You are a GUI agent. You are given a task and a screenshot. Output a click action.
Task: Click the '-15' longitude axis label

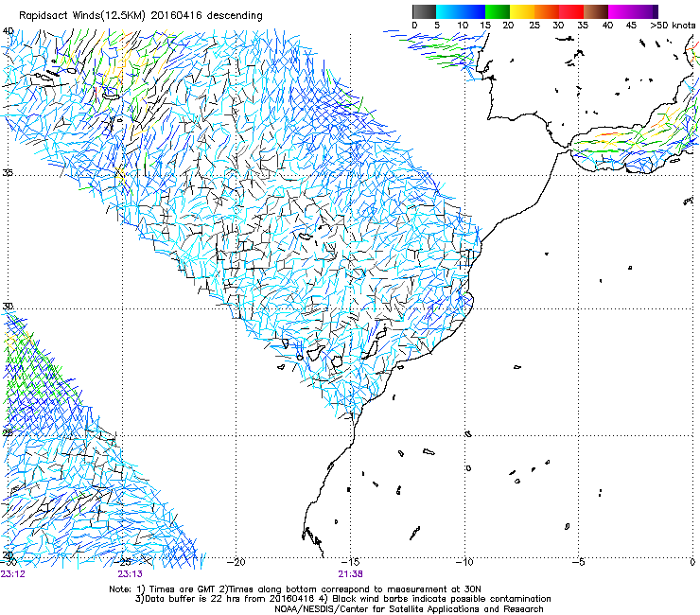[350, 562]
